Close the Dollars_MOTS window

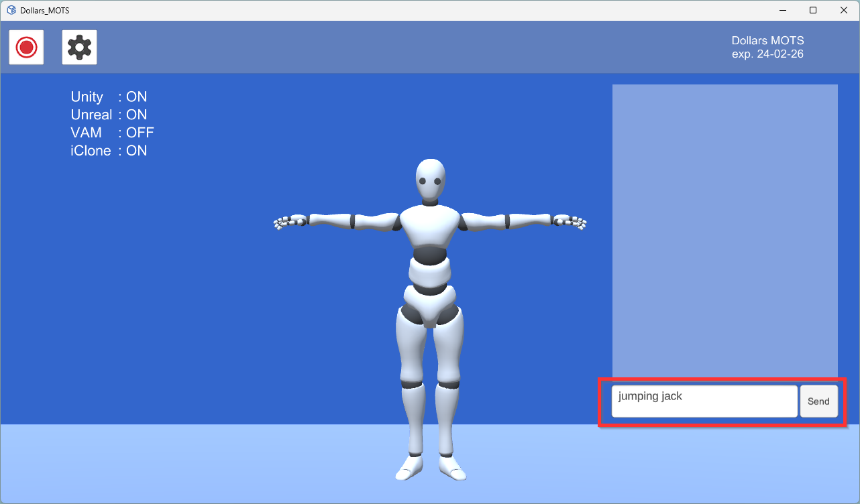(844, 10)
